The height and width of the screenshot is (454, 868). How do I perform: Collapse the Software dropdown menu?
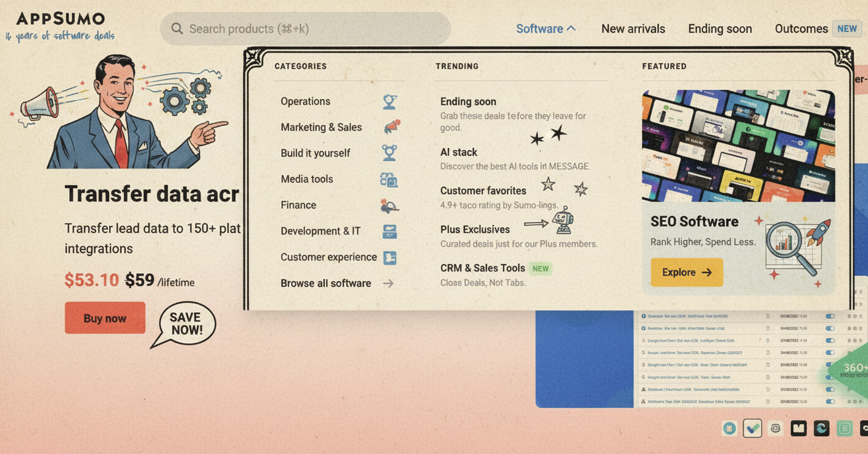coord(546,28)
